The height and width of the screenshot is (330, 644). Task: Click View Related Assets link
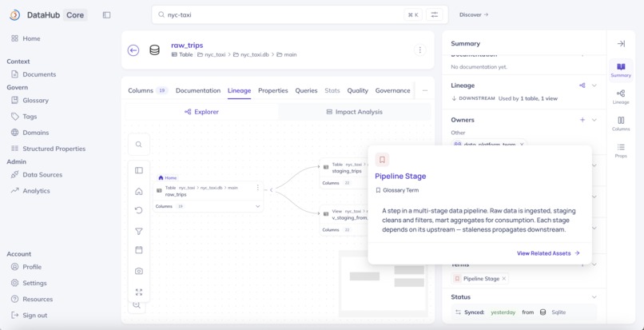(548, 253)
